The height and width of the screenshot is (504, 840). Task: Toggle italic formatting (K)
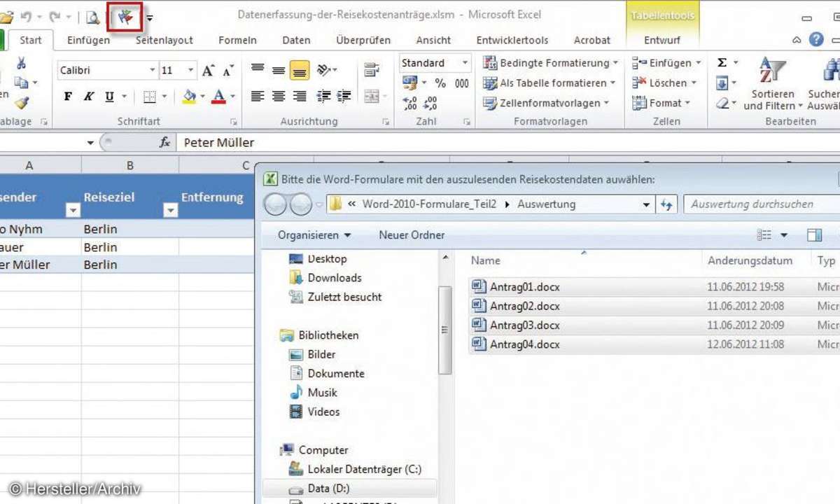[89, 97]
